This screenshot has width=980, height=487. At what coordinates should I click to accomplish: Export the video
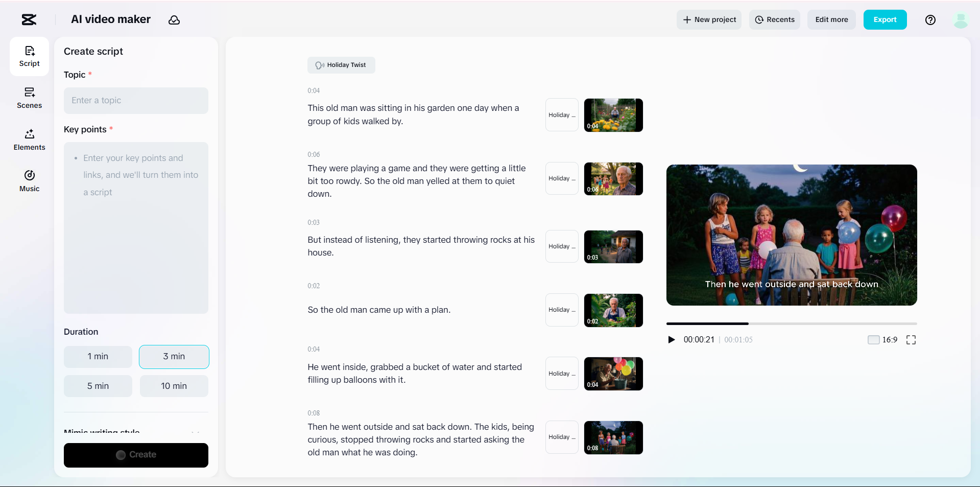point(885,19)
